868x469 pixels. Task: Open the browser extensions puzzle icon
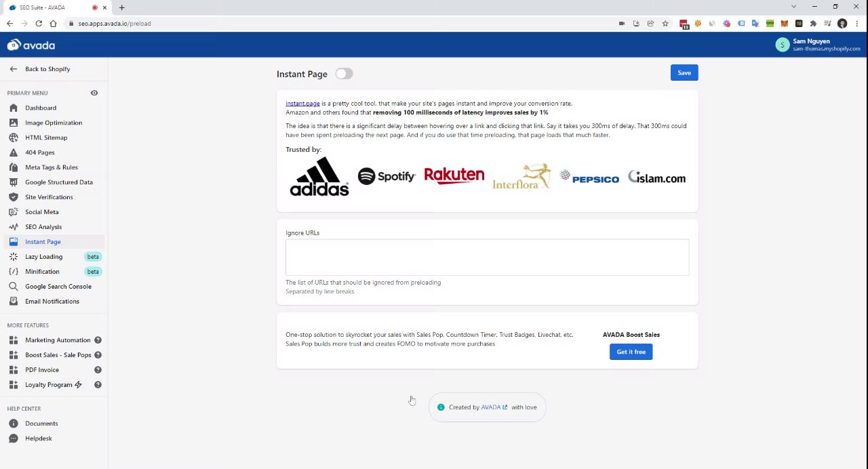click(x=813, y=23)
